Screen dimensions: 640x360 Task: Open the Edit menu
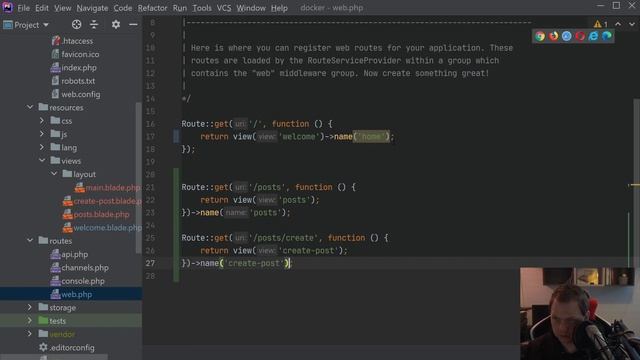(x=42, y=8)
